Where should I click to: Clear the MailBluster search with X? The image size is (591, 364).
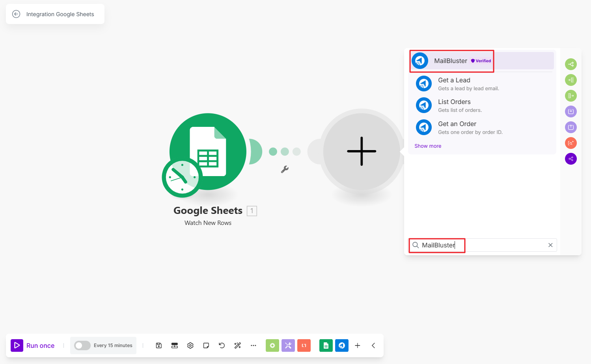coord(550,245)
